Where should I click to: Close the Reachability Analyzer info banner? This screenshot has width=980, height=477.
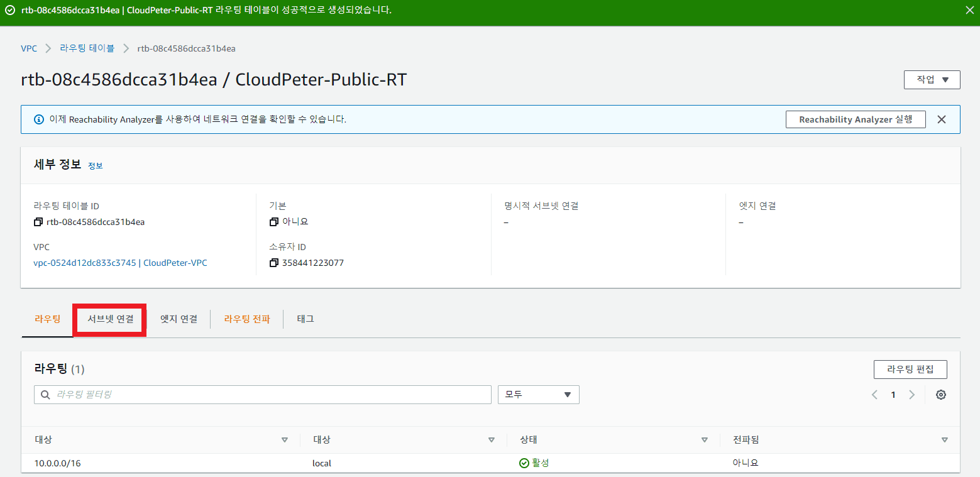(941, 119)
